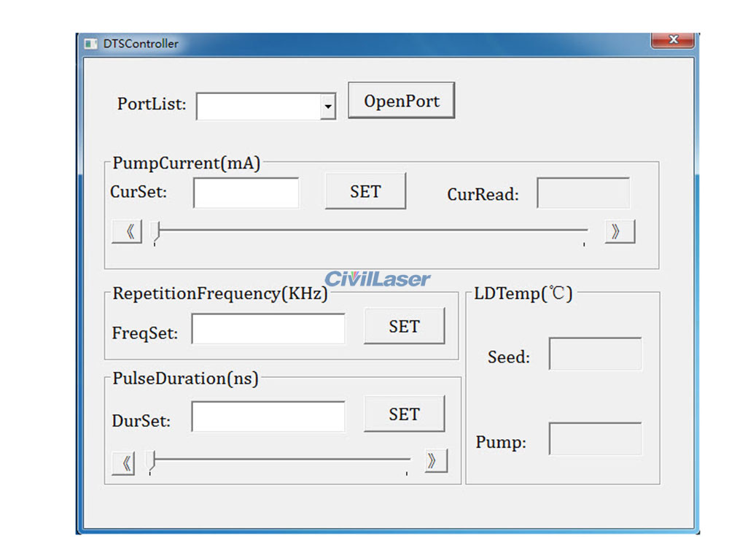The height and width of the screenshot is (558, 756).
Task: Focus the CurSet input field
Action: tap(246, 193)
